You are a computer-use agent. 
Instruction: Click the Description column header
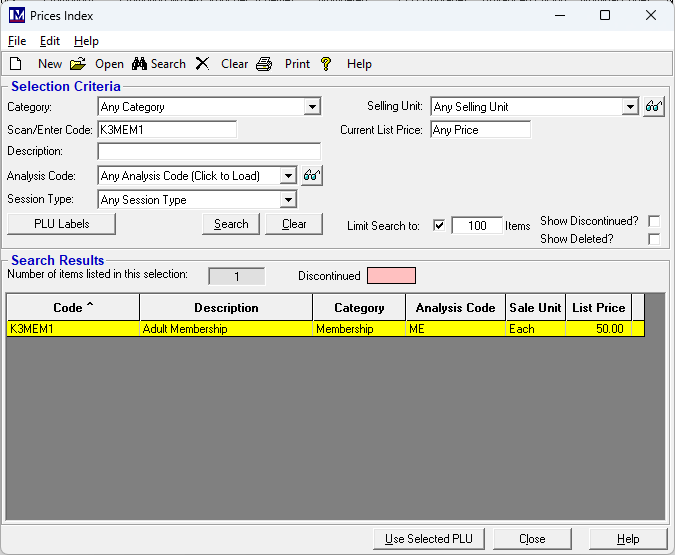(x=226, y=307)
